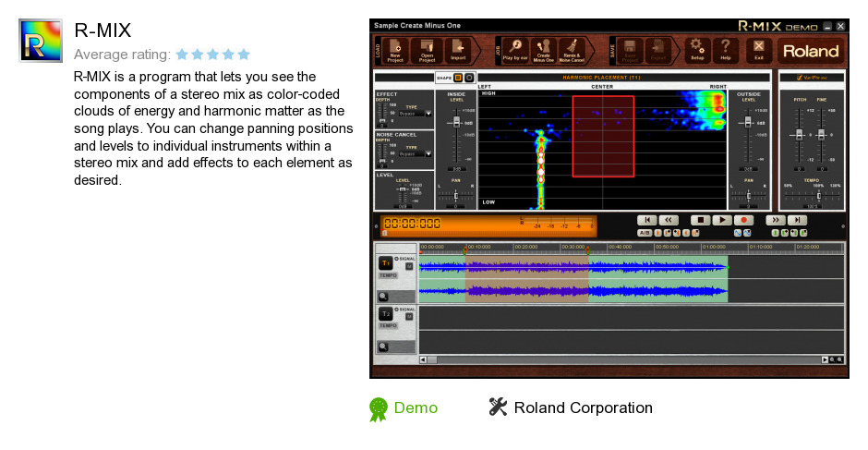Mute track T1 with M button

tap(409, 266)
